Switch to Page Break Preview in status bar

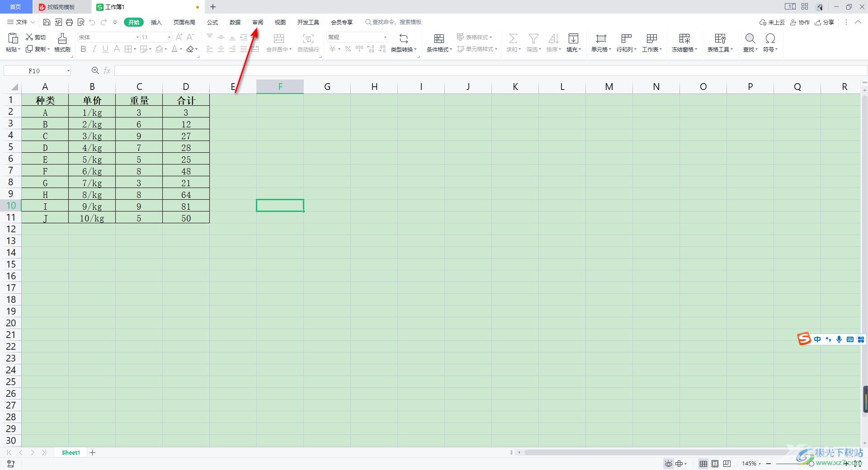(727, 464)
